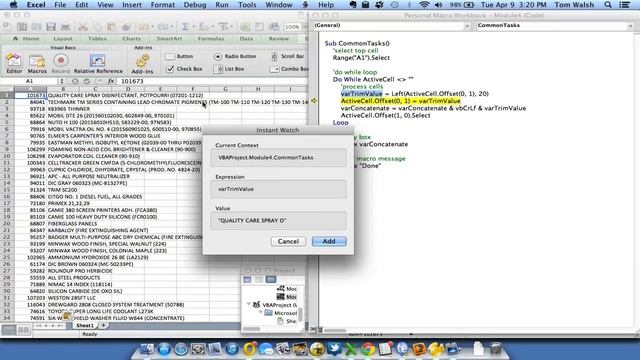
Task: Click the Range("A1").Select code line
Action: point(361,58)
